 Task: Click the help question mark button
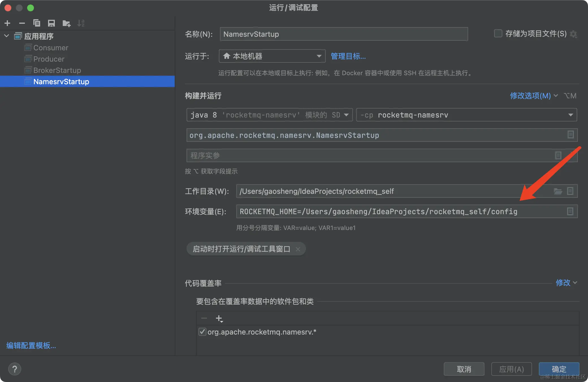click(15, 369)
